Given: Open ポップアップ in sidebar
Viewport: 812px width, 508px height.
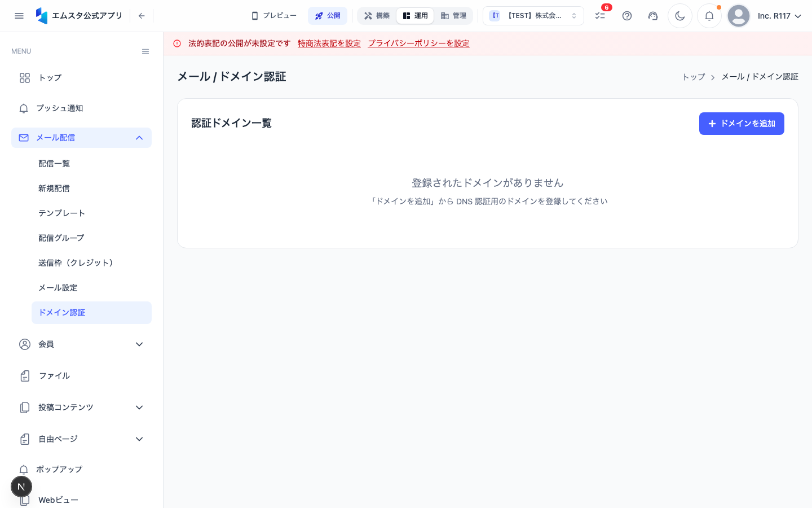Looking at the screenshot, I should click(81, 470).
